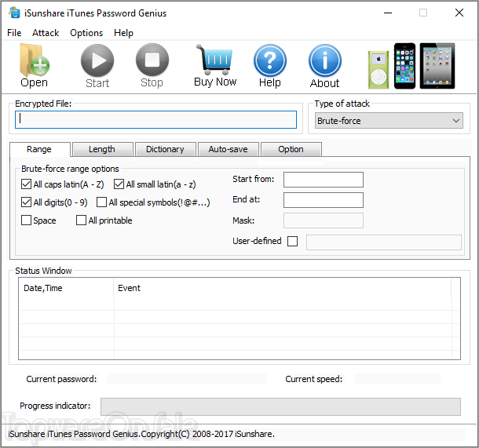Viewport: 479px width, 448px height.
Task: Enable the Space checkbox
Action: tap(26, 220)
